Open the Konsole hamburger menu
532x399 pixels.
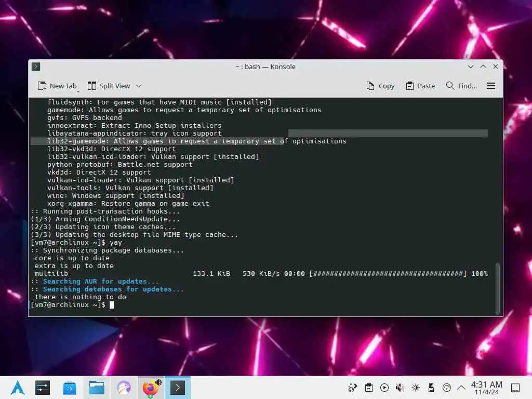491,86
